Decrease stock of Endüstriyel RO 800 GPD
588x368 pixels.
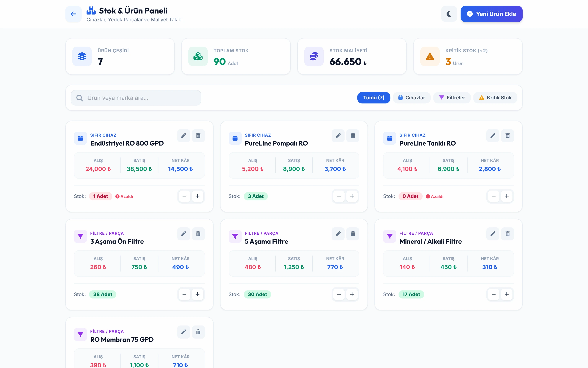click(x=184, y=196)
